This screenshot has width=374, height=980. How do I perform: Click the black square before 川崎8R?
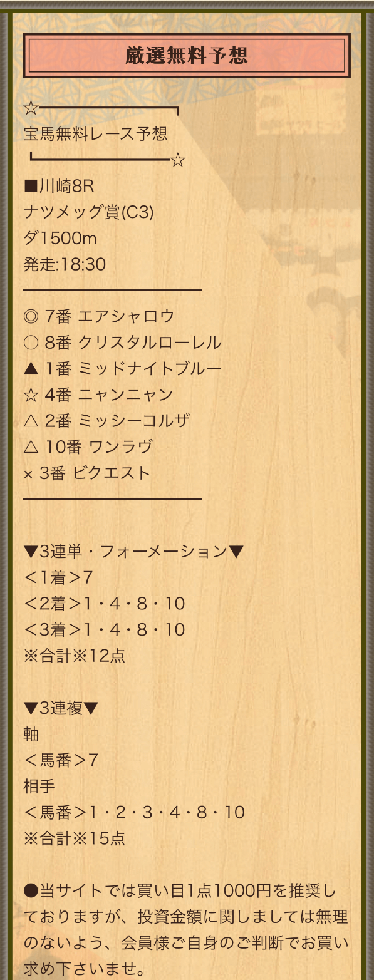tap(31, 187)
